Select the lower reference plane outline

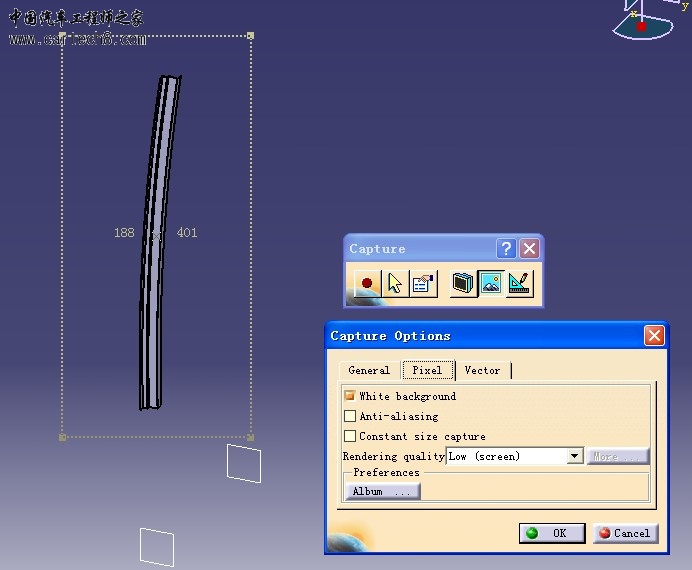[x=157, y=547]
